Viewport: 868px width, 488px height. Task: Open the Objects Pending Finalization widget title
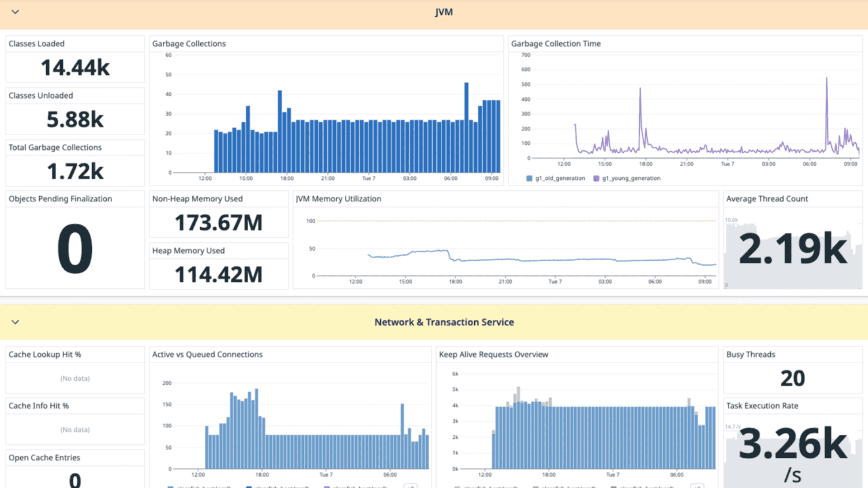(x=60, y=199)
